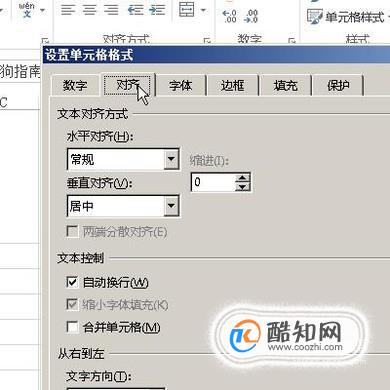Click the 缩进 spinner up arrow
This screenshot has width=390, height=390.
(x=243, y=178)
